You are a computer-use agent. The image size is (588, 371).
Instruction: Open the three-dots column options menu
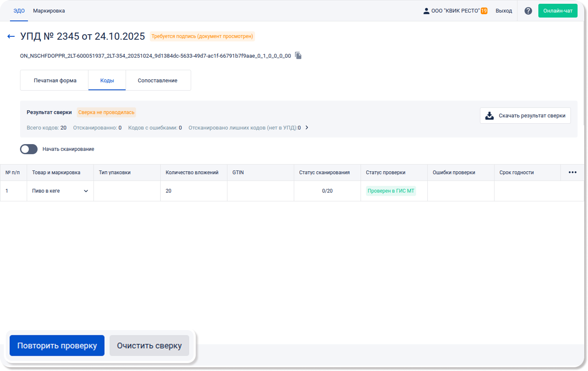click(x=572, y=173)
